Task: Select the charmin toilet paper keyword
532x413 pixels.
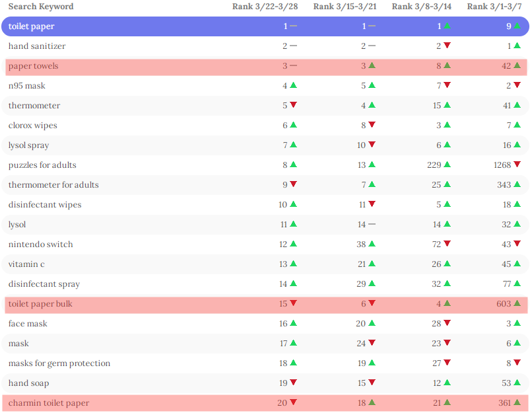Action: pyautogui.click(x=49, y=403)
